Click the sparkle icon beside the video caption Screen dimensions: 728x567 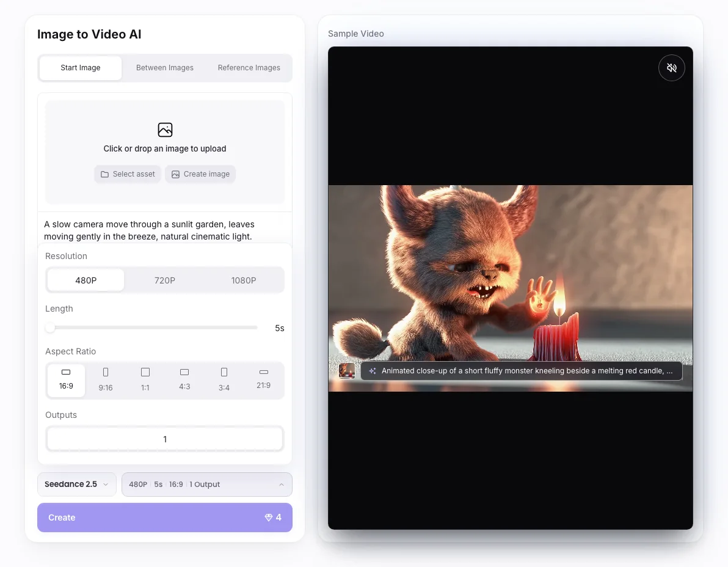click(373, 371)
